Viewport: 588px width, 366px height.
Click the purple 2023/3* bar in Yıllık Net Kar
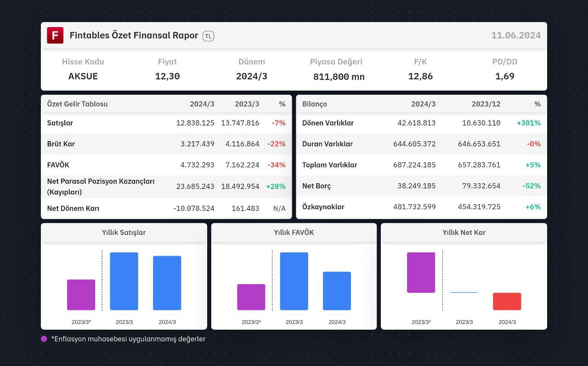click(421, 273)
